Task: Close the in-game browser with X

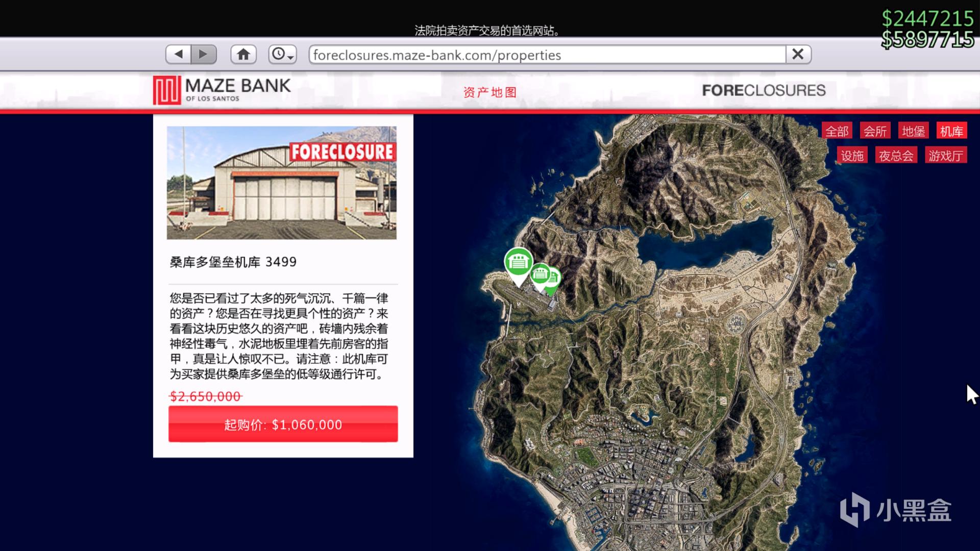Action: [x=798, y=54]
